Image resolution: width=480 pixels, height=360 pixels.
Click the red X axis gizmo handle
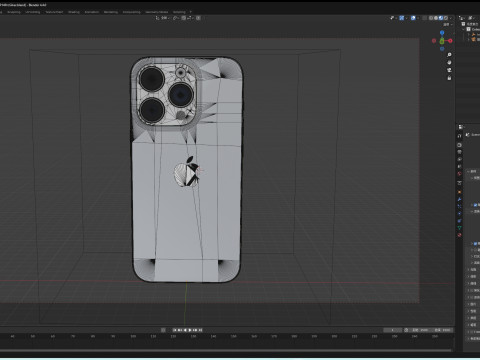(x=450, y=41)
